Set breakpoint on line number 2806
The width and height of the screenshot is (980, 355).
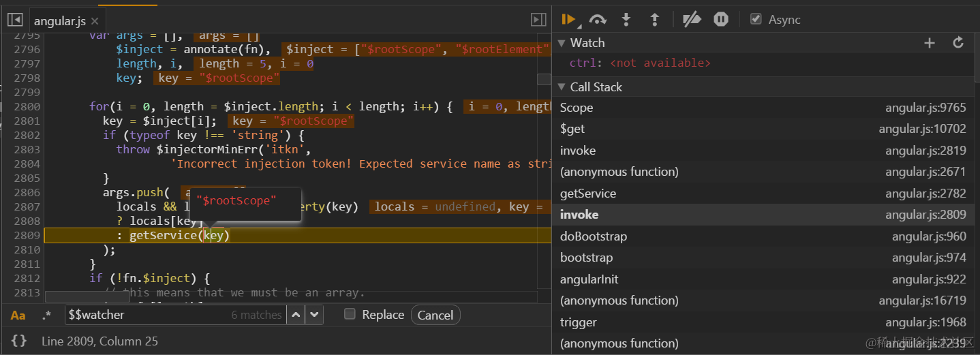26,192
